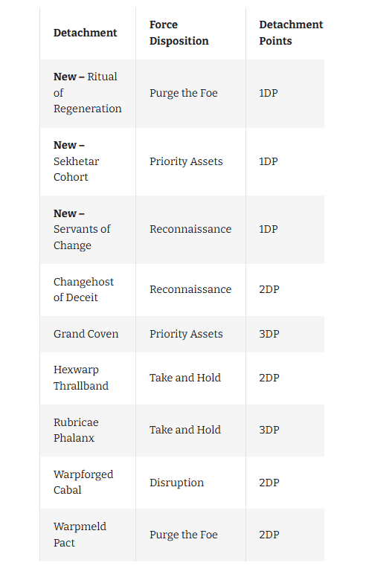The width and height of the screenshot is (392, 577).
Task: Click the Warpmeld Pact cell
Action: (88, 535)
